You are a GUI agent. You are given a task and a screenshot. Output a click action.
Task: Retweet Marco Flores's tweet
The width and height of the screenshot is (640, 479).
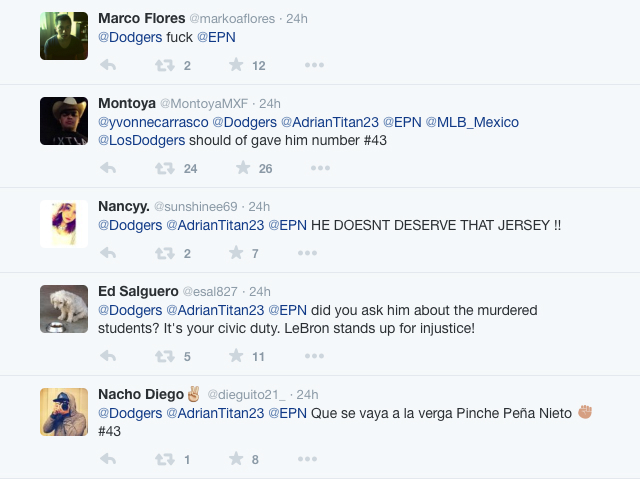(164, 66)
